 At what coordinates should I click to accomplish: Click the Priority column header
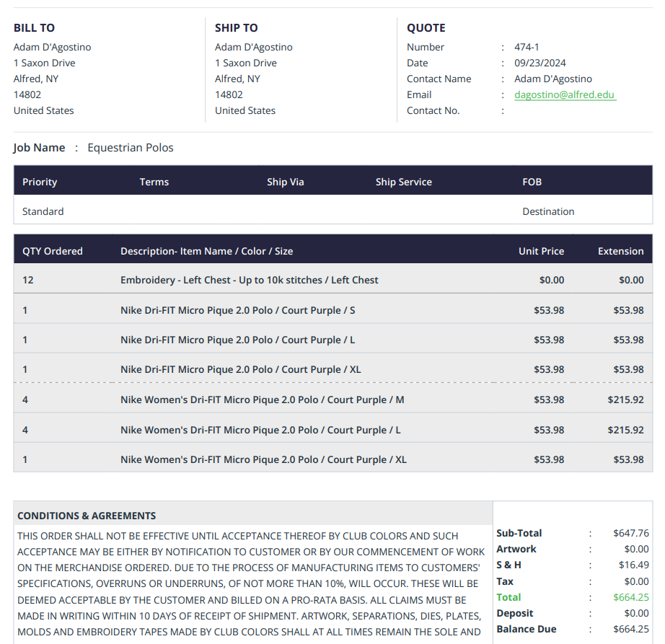40,182
